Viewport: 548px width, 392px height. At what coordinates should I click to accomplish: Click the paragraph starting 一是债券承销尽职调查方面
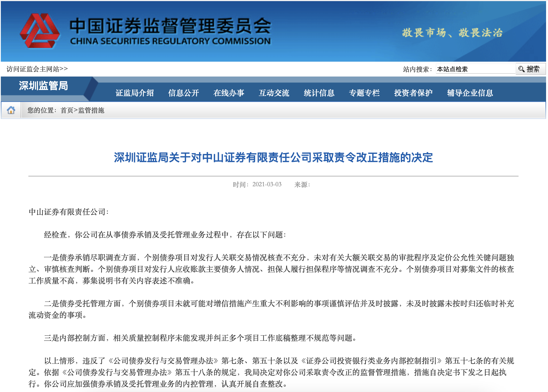tap(271, 269)
